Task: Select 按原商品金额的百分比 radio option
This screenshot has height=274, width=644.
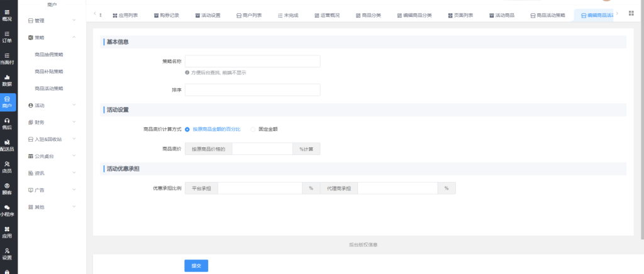Action: [x=187, y=129]
